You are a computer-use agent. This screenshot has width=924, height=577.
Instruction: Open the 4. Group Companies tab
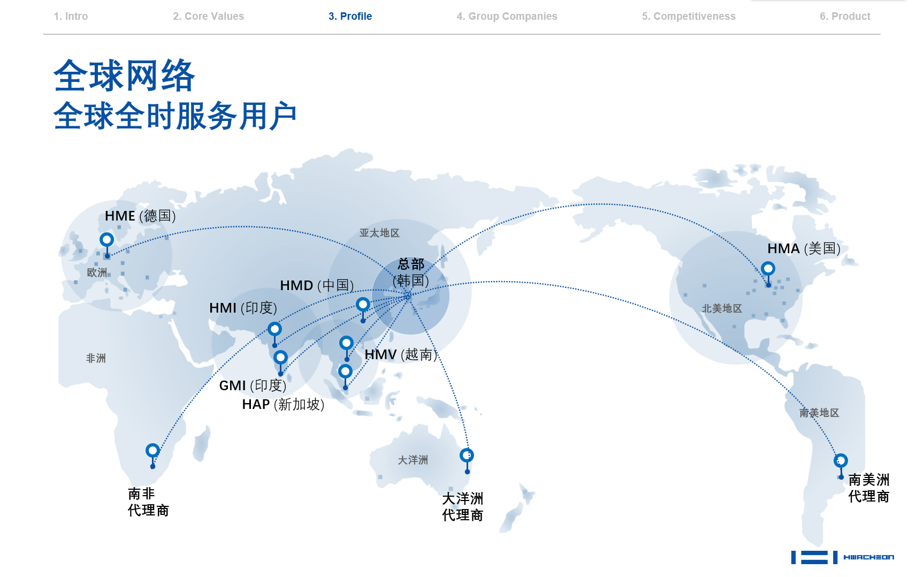point(507,16)
